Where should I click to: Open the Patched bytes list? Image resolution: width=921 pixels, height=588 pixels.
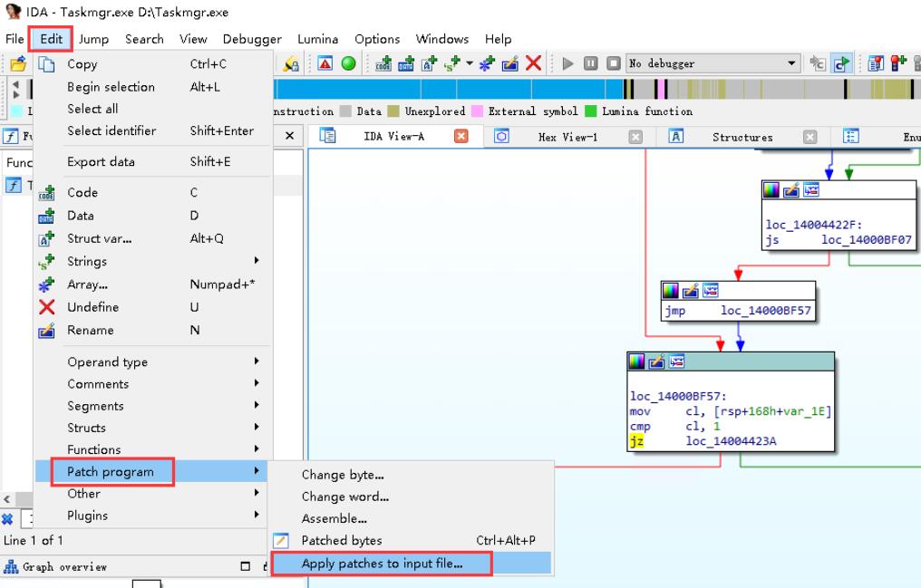coord(411,541)
